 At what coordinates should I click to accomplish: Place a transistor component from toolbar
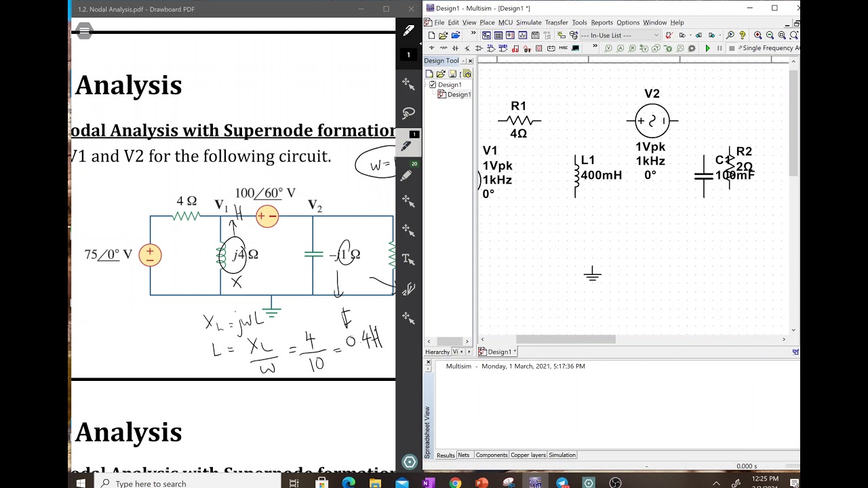467,48
